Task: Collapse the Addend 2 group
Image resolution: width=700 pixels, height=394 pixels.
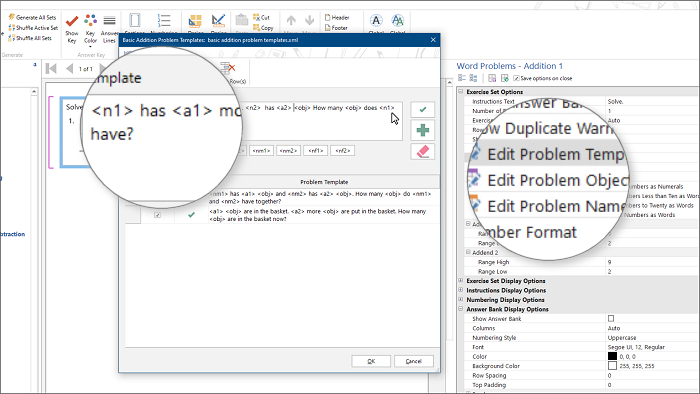Action: pyautogui.click(x=468, y=252)
